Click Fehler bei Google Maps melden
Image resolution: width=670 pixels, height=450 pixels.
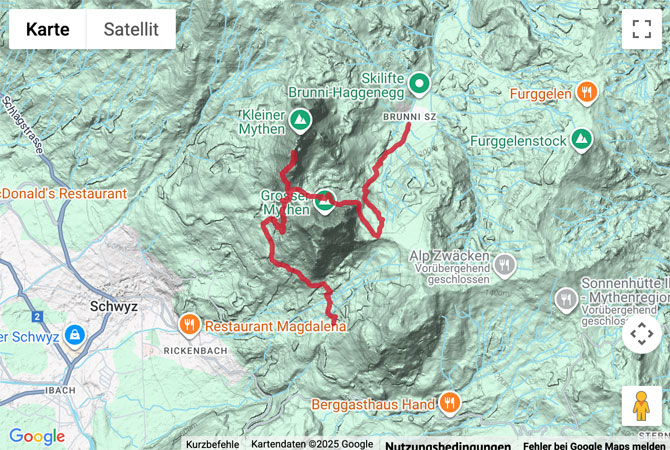click(x=594, y=445)
